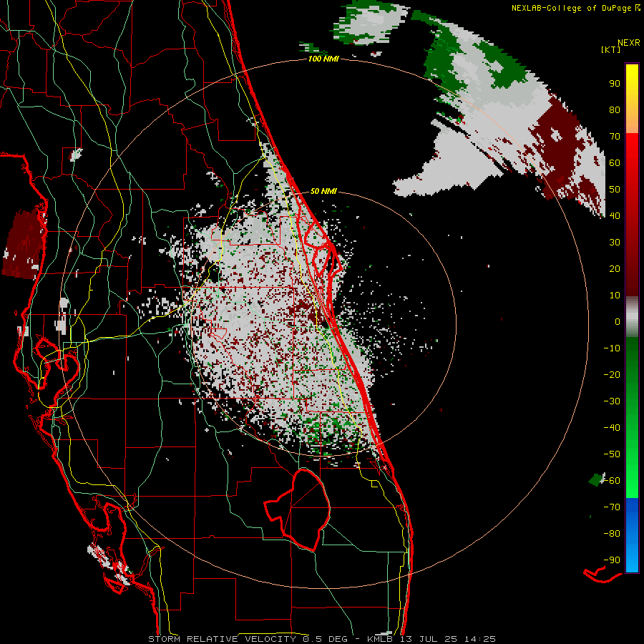Click the 80 value on the velocity scale
The image size is (644, 644).
(615, 110)
